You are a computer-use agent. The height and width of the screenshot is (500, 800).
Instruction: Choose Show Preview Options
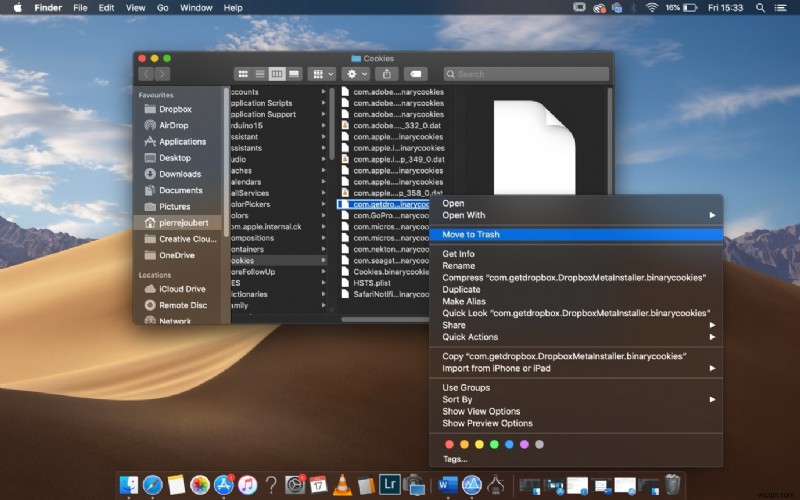click(x=576, y=423)
